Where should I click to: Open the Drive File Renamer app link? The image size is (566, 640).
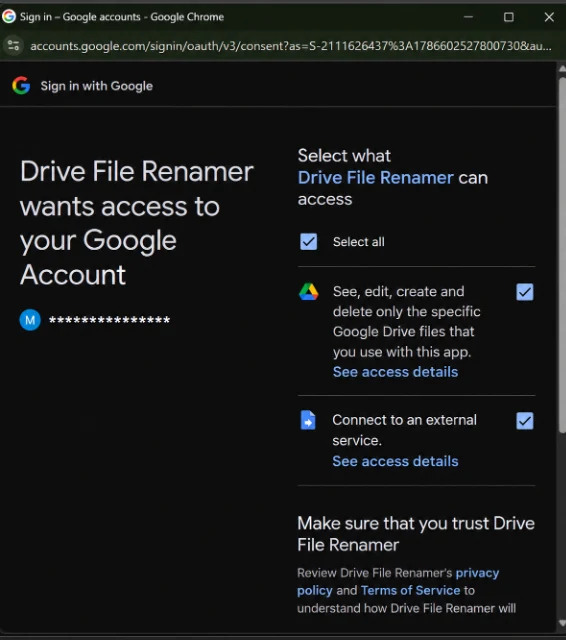pyautogui.click(x=375, y=178)
